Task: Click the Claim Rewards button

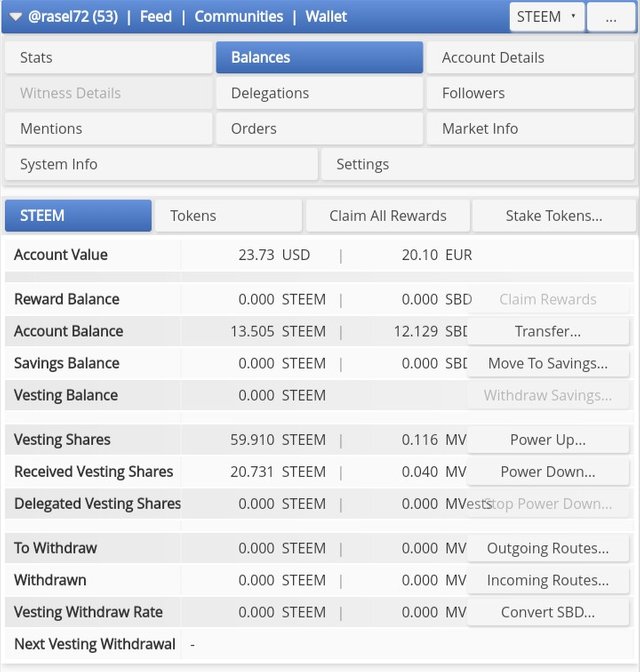Action: tap(548, 299)
